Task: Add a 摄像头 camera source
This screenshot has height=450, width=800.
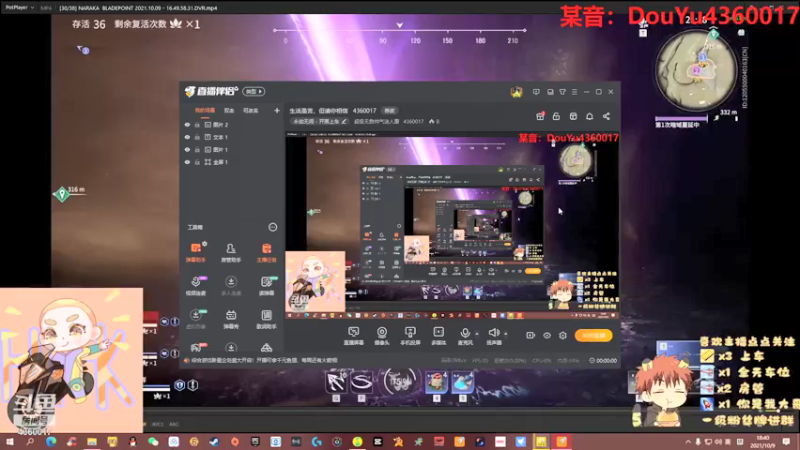Action: coord(382,336)
